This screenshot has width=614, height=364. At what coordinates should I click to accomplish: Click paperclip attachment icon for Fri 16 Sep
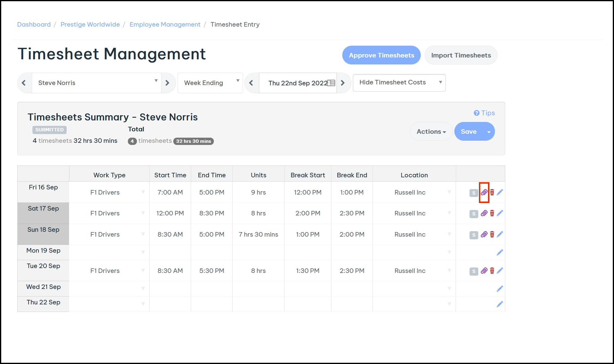tap(484, 192)
